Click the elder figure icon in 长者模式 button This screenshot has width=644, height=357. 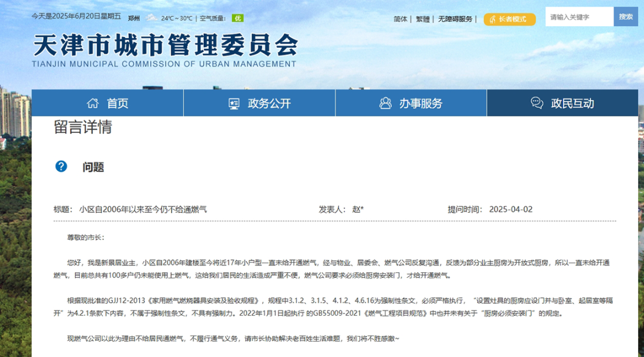click(x=492, y=19)
